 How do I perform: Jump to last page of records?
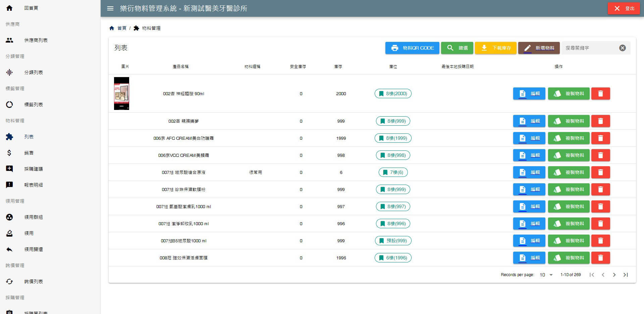[626, 275]
